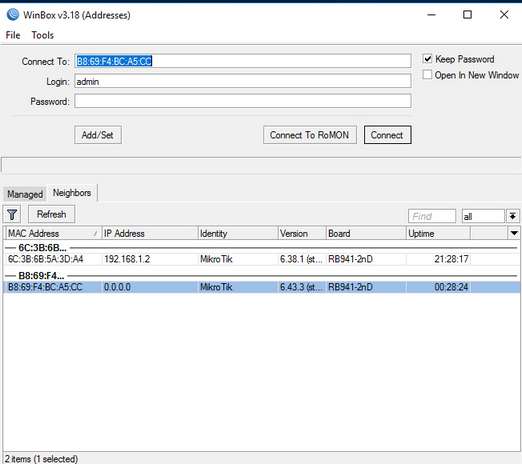
Task: Click the arrow button beside the all dropdown
Action: click(x=513, y=216)
